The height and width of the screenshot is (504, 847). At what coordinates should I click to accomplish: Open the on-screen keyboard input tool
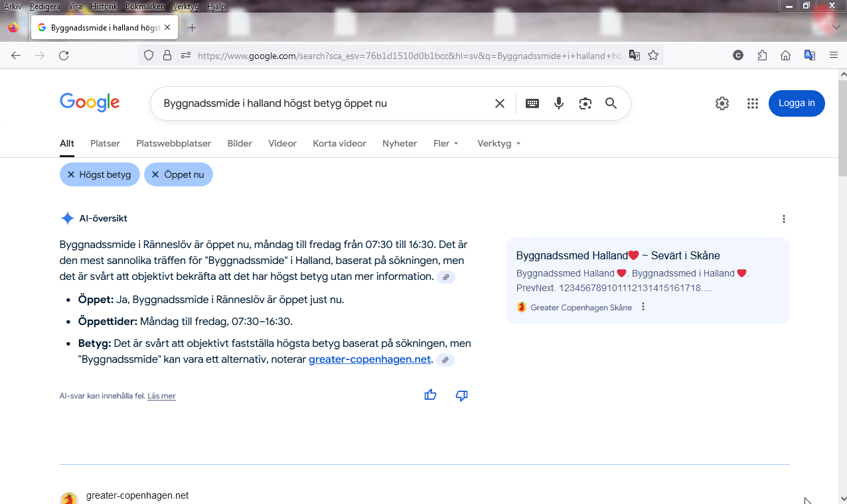pos(532,103)
